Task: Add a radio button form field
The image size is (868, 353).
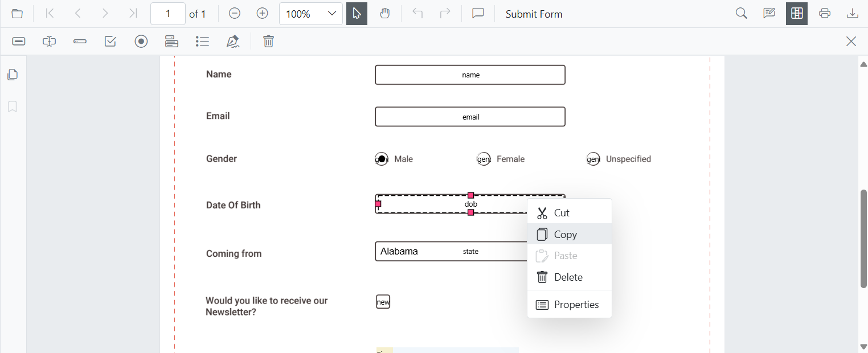Action: point(141,41)
